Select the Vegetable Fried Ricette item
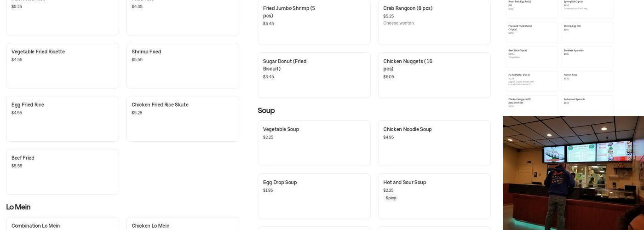The image size is (644, 230). coord(62,65)
